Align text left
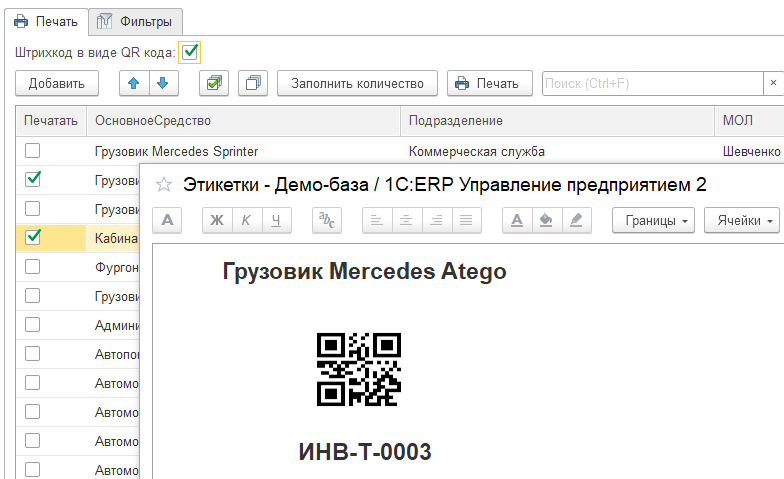Image resolution: width=784 pixels, height=479 pixels. [x=377, y=220]
